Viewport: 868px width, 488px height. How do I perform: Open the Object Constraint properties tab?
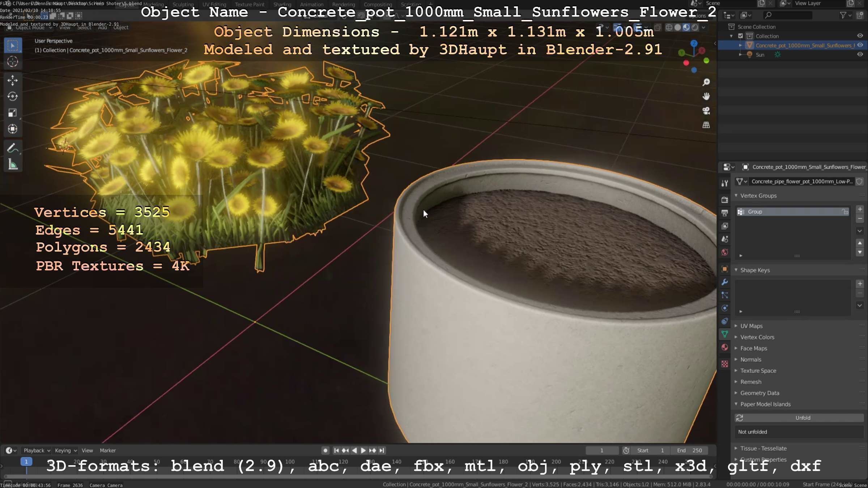[724, 321]
